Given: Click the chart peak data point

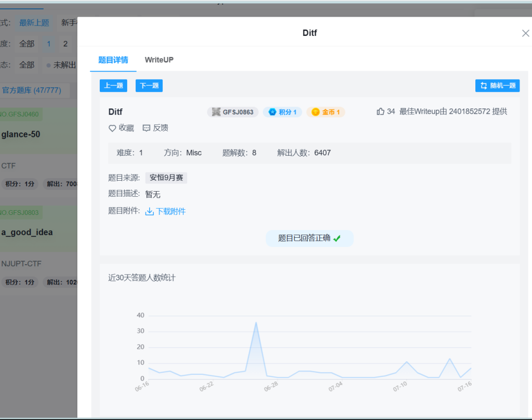Looking at the screenshot, I should [x=256, y=322].
